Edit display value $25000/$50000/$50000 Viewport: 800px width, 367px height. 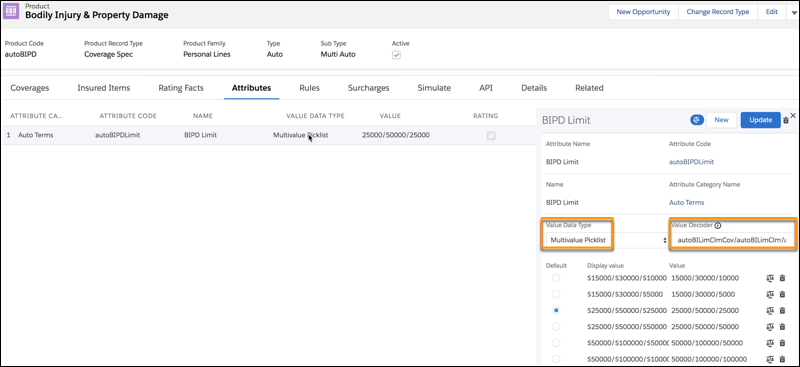627,327
